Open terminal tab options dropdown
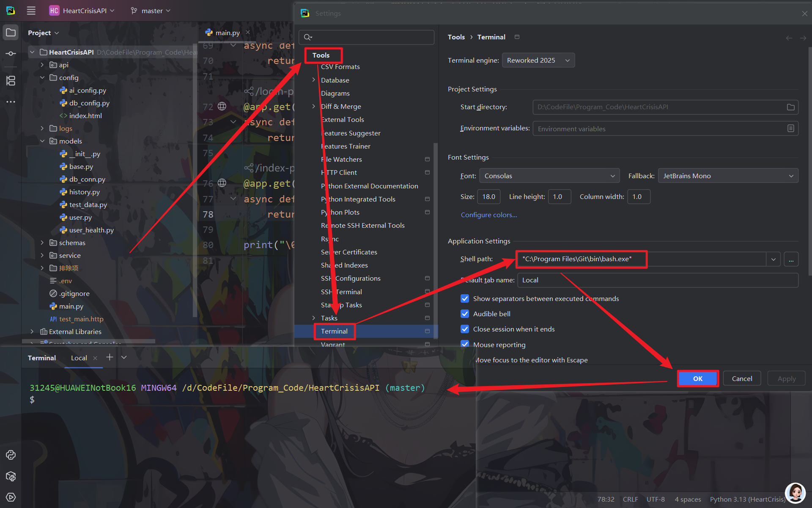The image size is (812, 508). [x=124, y=357]
